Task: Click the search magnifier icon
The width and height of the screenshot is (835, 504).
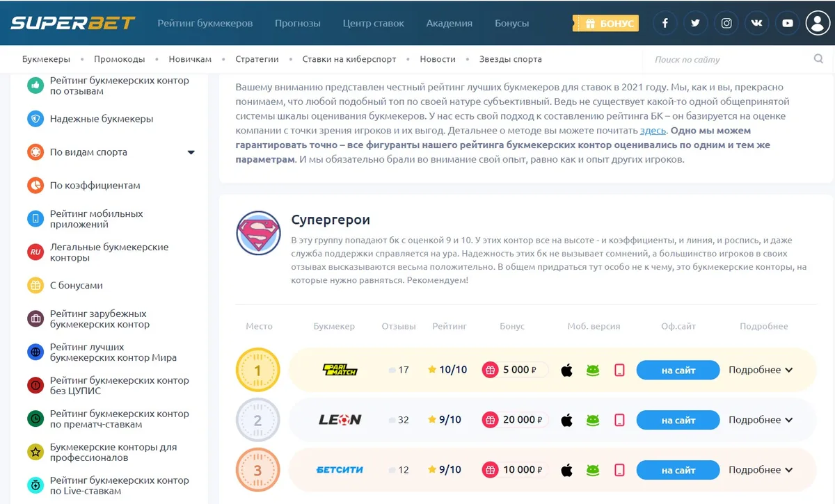Action: (818, 59)
